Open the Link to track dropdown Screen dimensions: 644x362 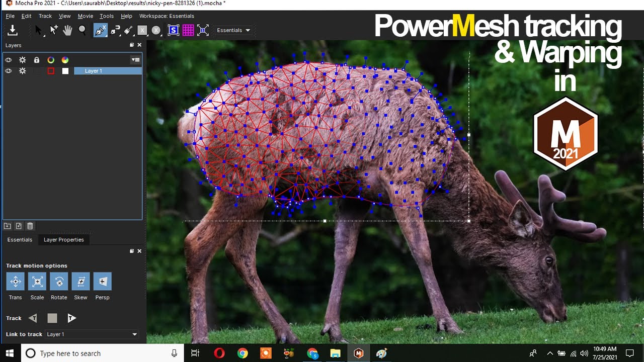[x=92, y=334]
